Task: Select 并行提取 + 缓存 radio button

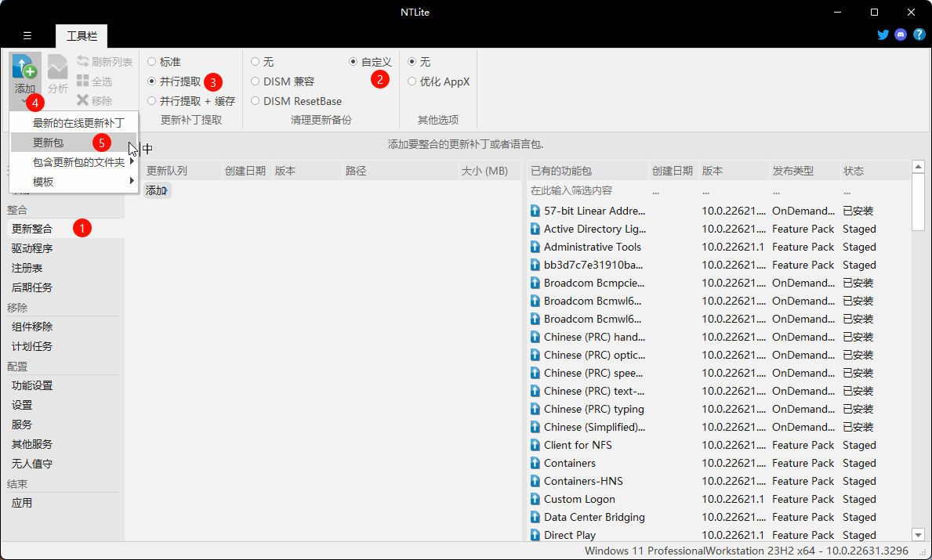Action: click(x=151, y=101)
